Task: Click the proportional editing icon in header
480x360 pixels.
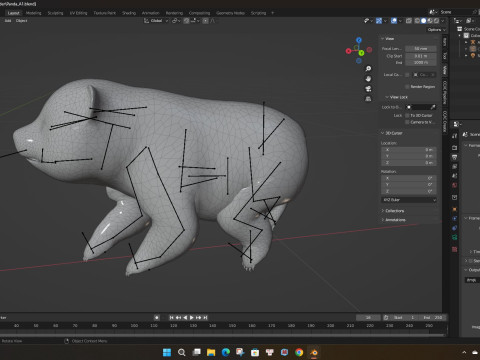Action: point(205,21)
